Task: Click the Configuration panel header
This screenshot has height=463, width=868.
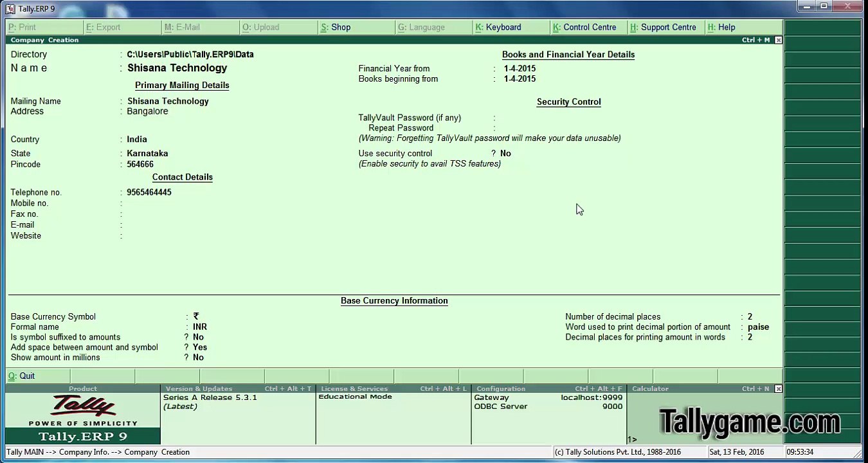Action: pos(549,388)
